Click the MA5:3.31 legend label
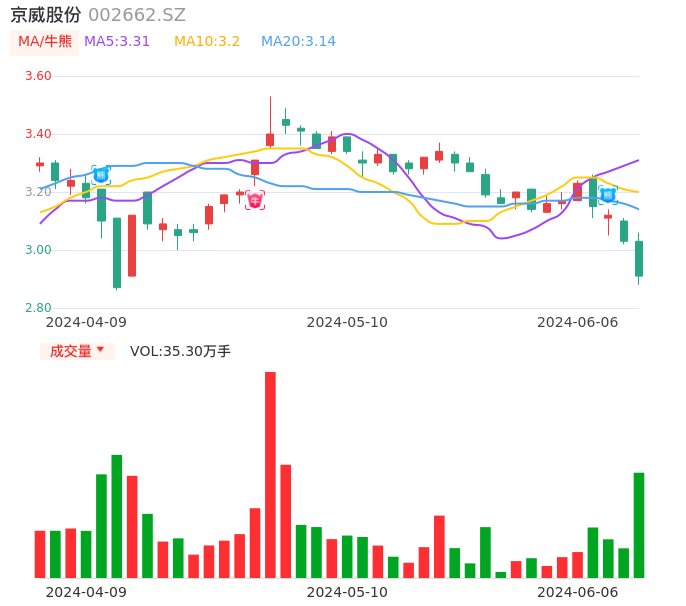Image resolution: width=686 pixels, height=606 pixels. (x=117, y=42)
